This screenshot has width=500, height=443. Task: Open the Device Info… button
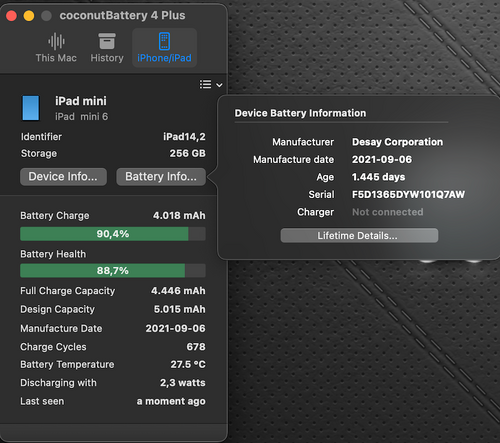pos(63,176)
